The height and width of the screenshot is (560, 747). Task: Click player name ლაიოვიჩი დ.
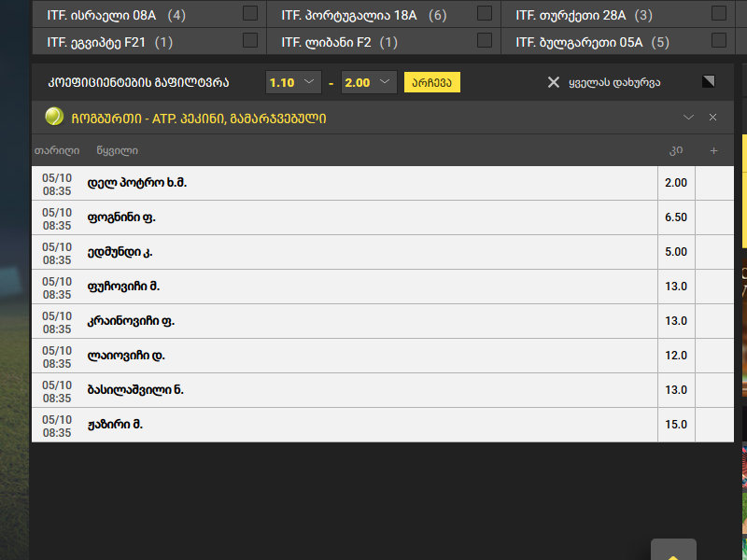pos(126,356)
